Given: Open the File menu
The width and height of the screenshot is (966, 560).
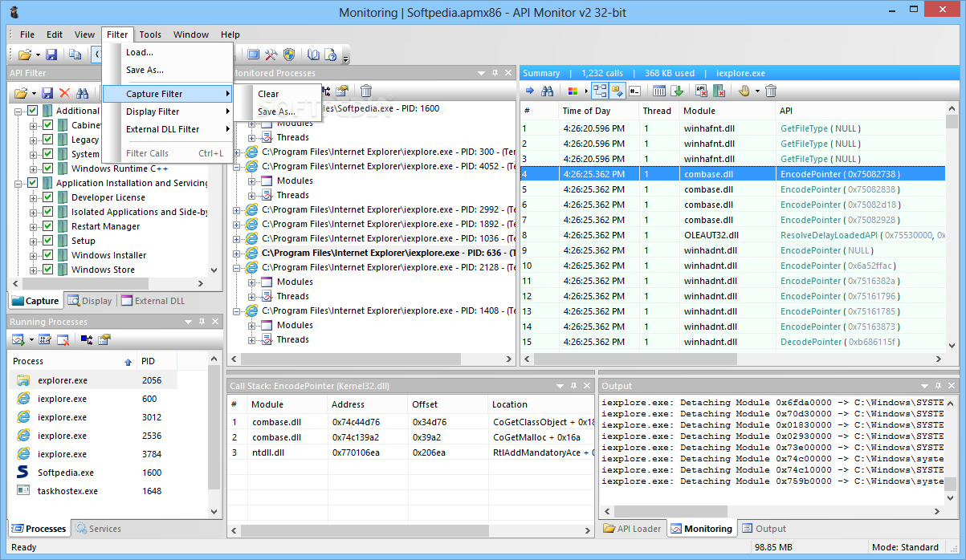Looking at the screenshot, I should coord(27,34).
